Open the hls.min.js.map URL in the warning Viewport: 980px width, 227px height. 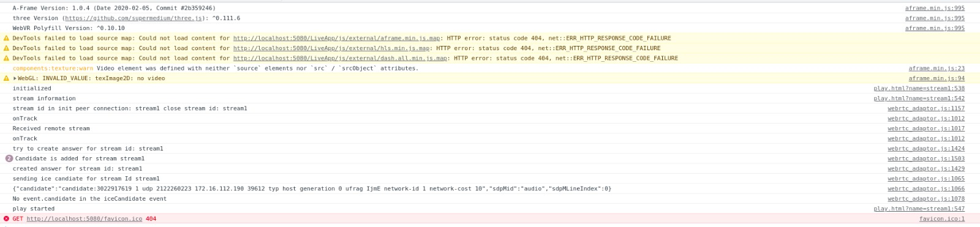[x=331, y=48]
